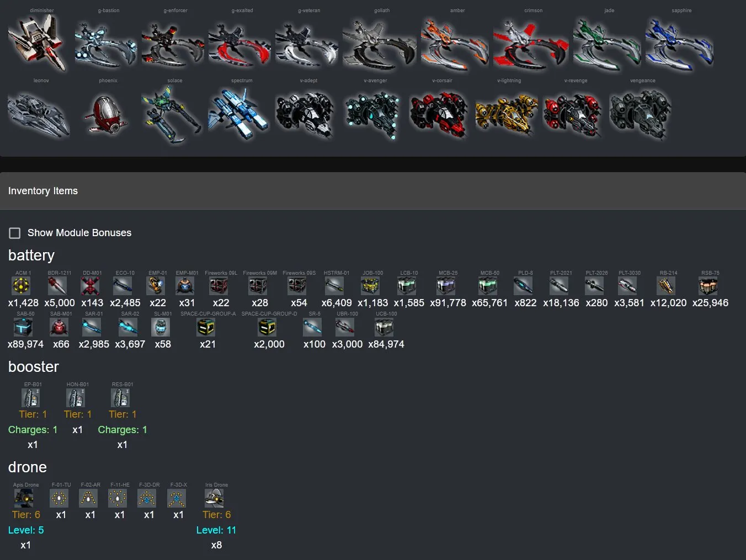Select the vengeance ship thumbnail
The image size is (746, 560).
(x=640, y=114)
